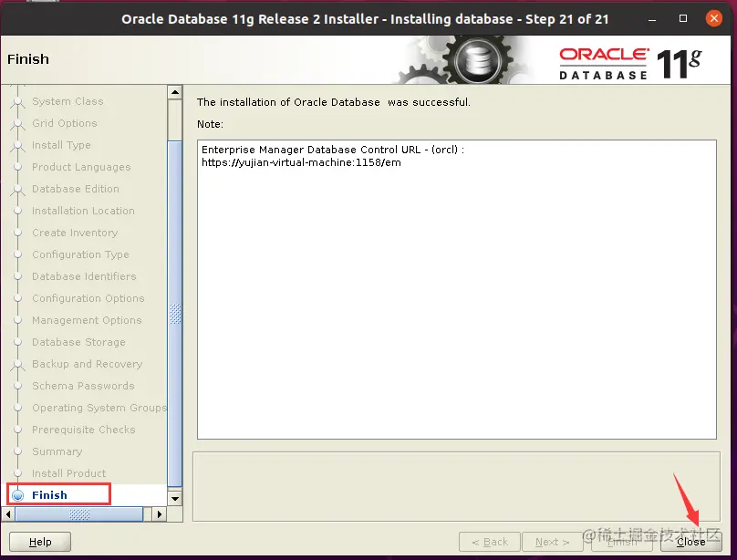The image size is (737, 560).
Task: Click the 'Enterprise Manager Database Control URL' line
Action: pyautogui.click(x=333, y=150)
